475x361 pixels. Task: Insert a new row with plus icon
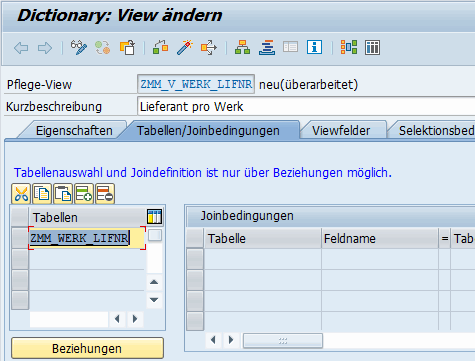84,194
